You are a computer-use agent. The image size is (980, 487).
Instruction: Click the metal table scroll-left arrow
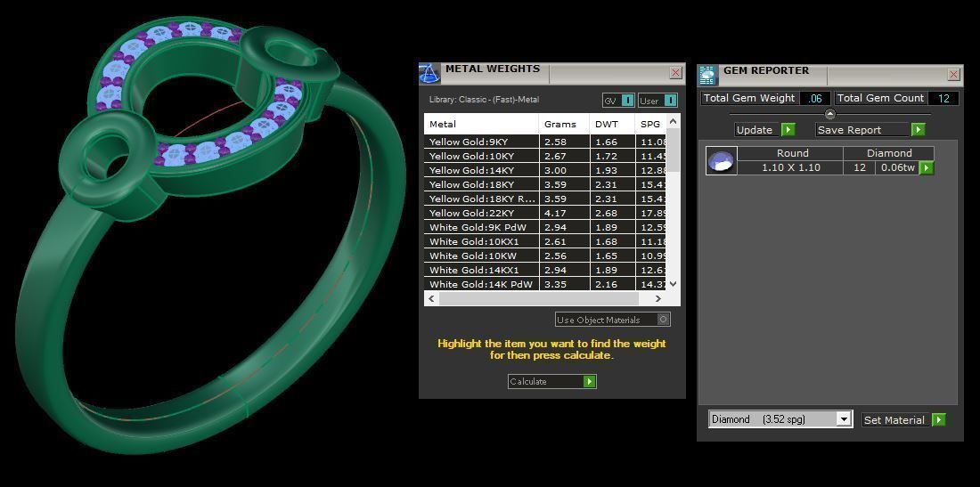430,299
